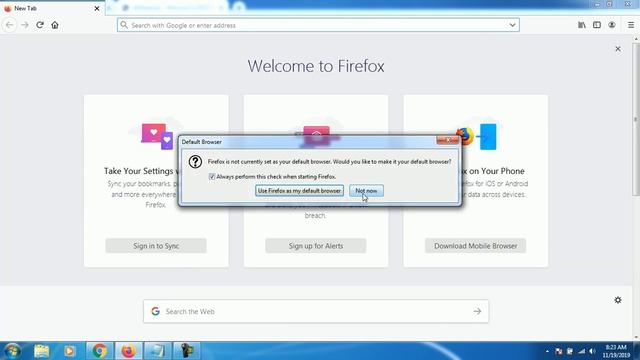Image resolution: width=640 pixels, height=360 pixels.
Task: Click the volume speaker tray icon
Action: 592,351
